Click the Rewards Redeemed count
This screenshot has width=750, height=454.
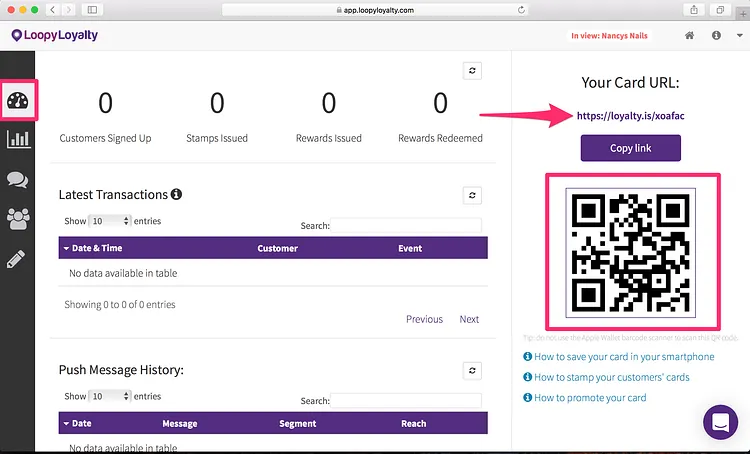440,103
